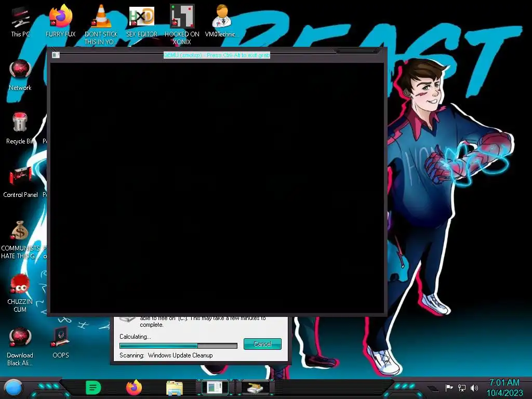532x399 pixels.
Task: Open green notes app in taskbar
Action: click(94, 388)
